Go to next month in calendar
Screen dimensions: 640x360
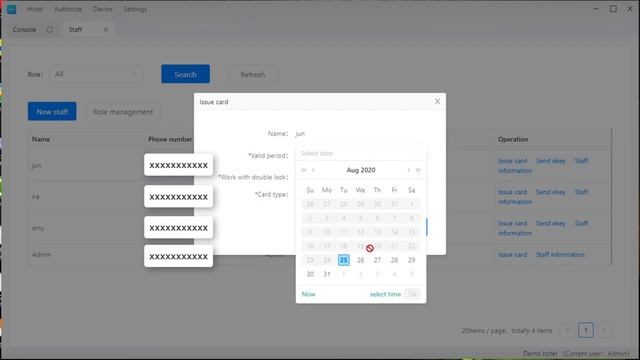click(x=408, y=170)
